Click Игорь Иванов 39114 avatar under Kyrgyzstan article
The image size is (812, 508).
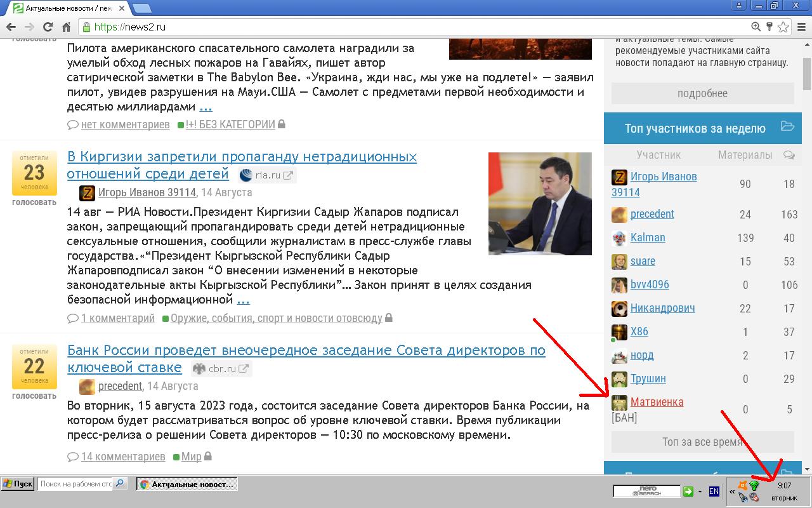tap(87, 192)
